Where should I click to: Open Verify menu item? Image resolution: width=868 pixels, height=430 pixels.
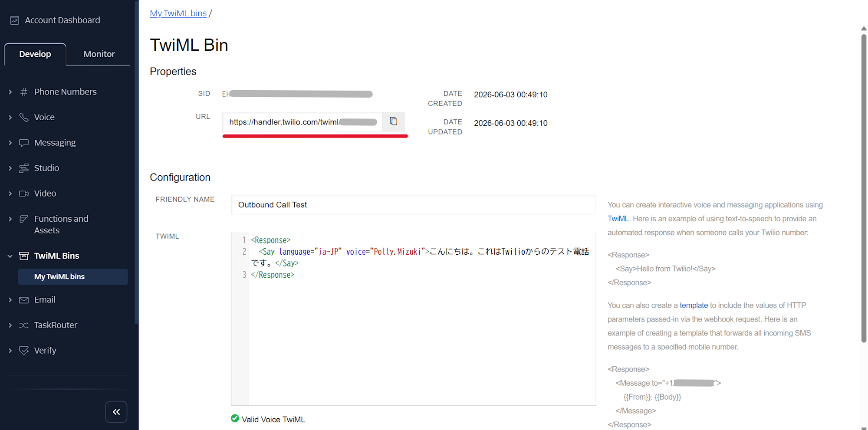tap(45, 351)
